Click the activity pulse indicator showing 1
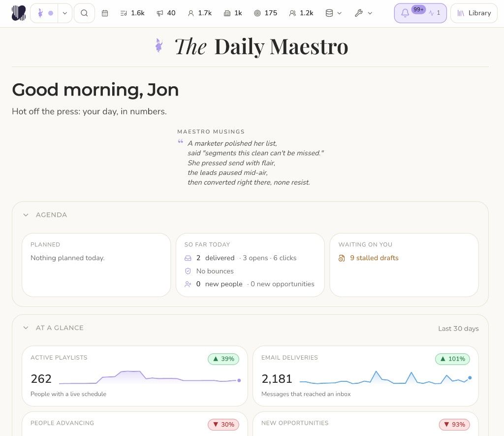Image resolution: width=504 pixels, height=436 pixels. click(435, 13)
